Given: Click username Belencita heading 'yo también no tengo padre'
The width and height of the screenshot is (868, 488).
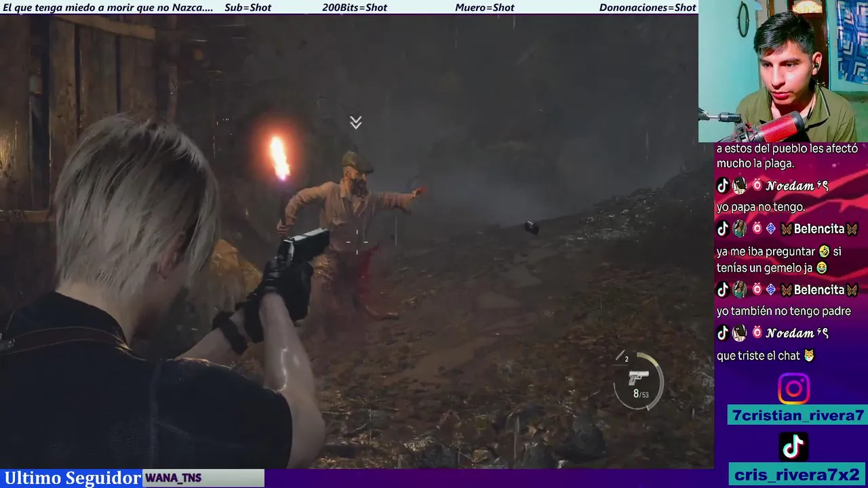Looking at the screenshot, I should coord(818,289).
